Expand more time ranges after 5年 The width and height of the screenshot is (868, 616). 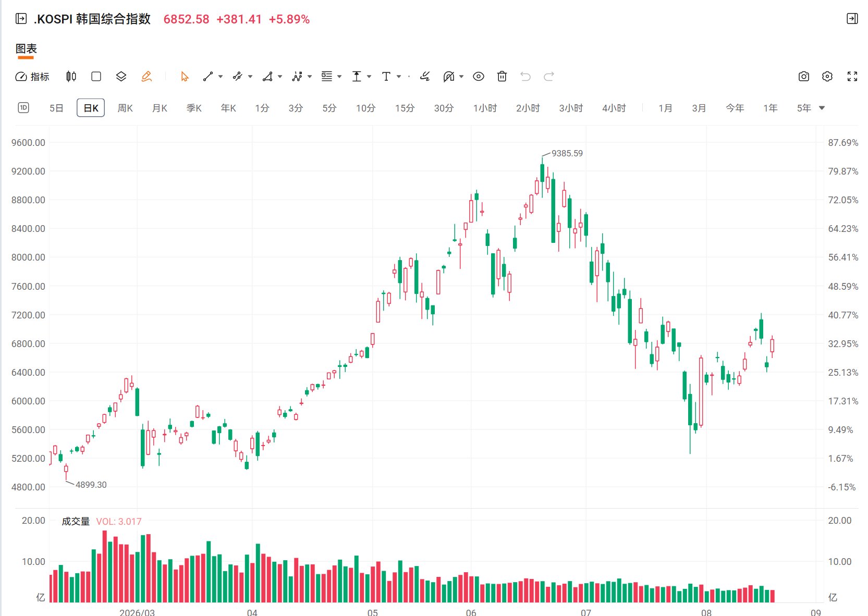(x=822, y=108)
